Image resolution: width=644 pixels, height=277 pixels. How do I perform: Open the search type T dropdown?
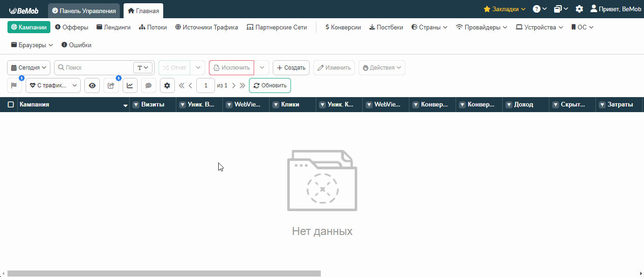pos(143,68)
